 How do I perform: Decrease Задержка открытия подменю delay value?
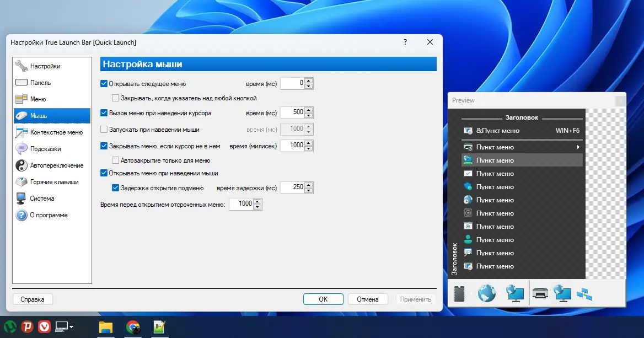tap(309, 190)
